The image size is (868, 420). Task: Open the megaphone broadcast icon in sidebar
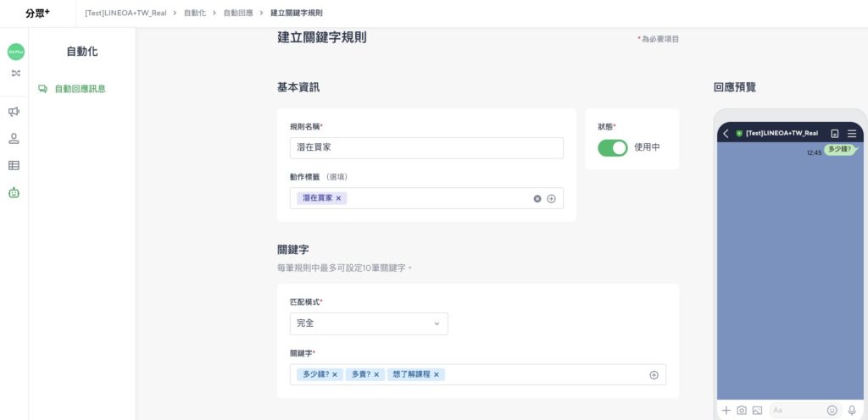coord(14,112)
